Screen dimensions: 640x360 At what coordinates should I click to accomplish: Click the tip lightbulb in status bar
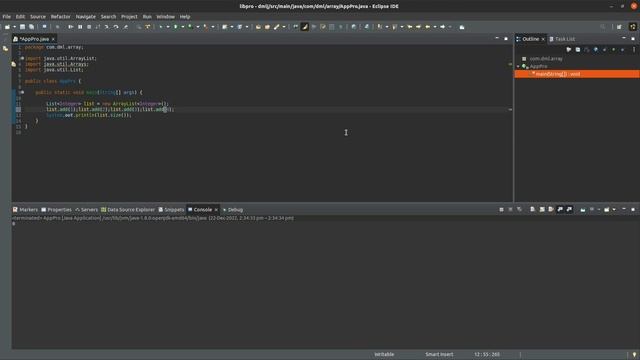point(634,355)
